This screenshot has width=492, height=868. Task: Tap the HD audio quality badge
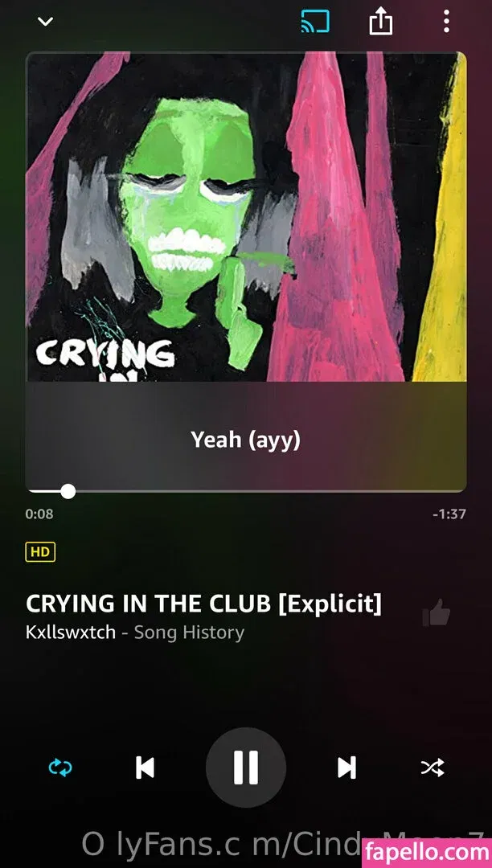point(40,552)
